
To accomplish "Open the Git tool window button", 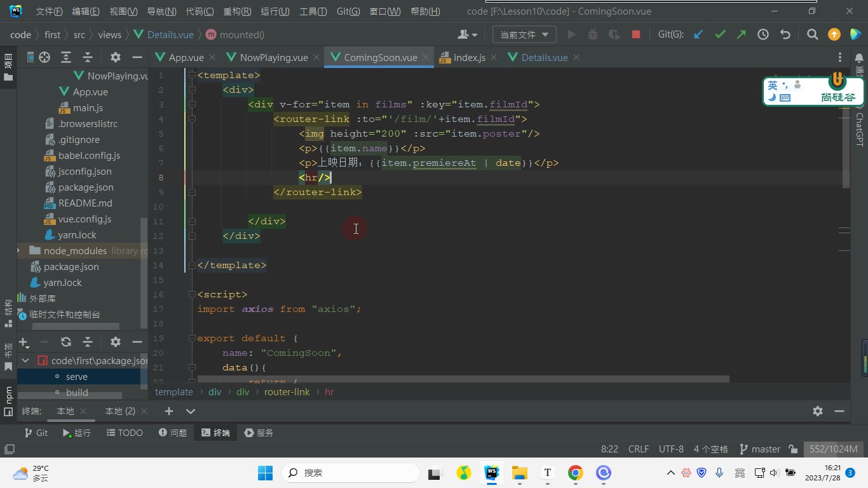I will pyautogui.click(x=36, y=433).
